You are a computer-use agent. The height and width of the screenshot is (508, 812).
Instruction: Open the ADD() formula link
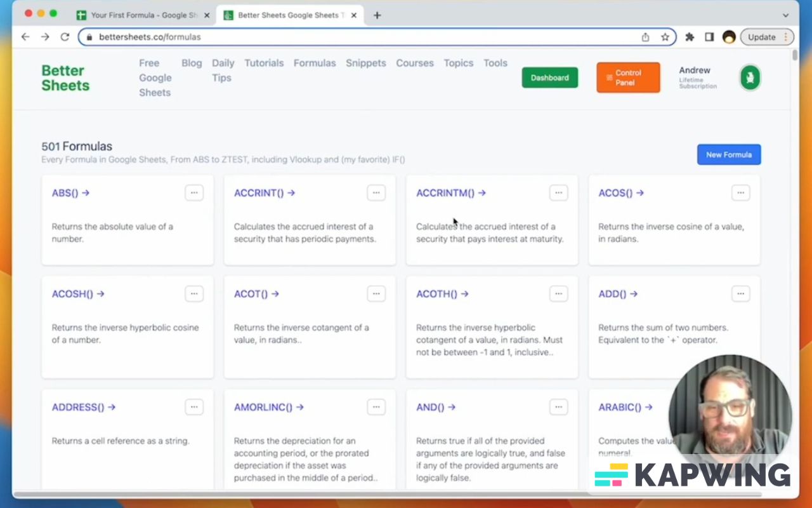pyautogui.click(x=618, y=293)
